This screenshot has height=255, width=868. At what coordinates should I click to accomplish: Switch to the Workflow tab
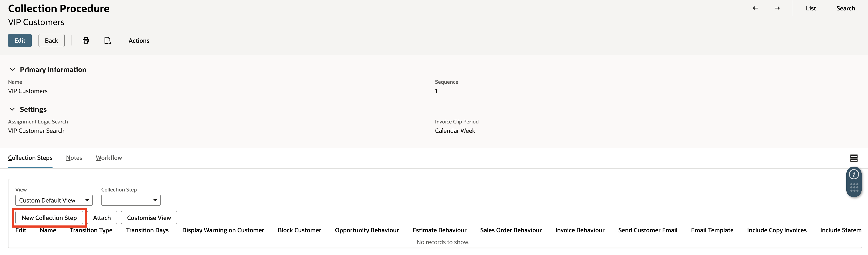point(108,158)
